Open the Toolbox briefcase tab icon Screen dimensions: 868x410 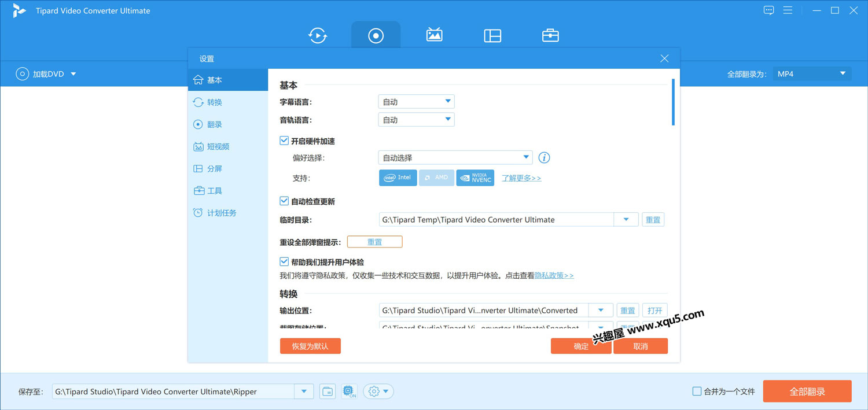pos(550,35)
